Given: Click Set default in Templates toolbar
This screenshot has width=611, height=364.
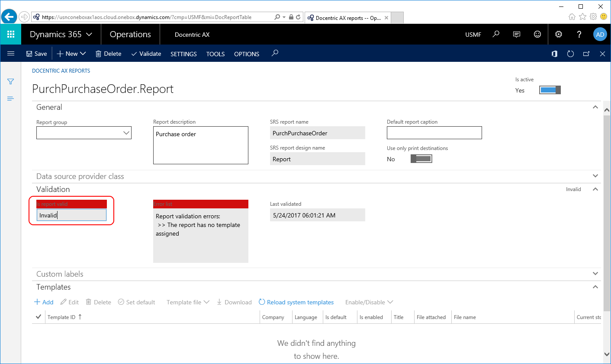Looking at the screenshot, I should [136, 302].
